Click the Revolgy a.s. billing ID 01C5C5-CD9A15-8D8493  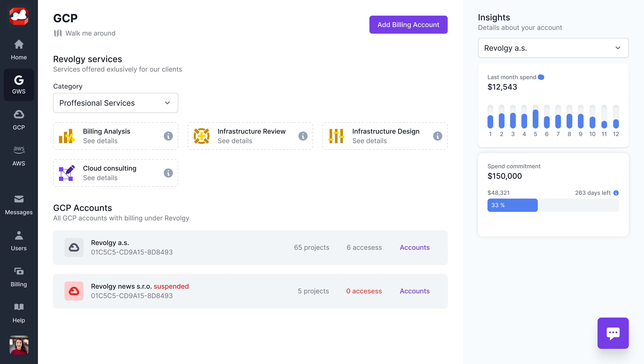[x=132, y=252]
